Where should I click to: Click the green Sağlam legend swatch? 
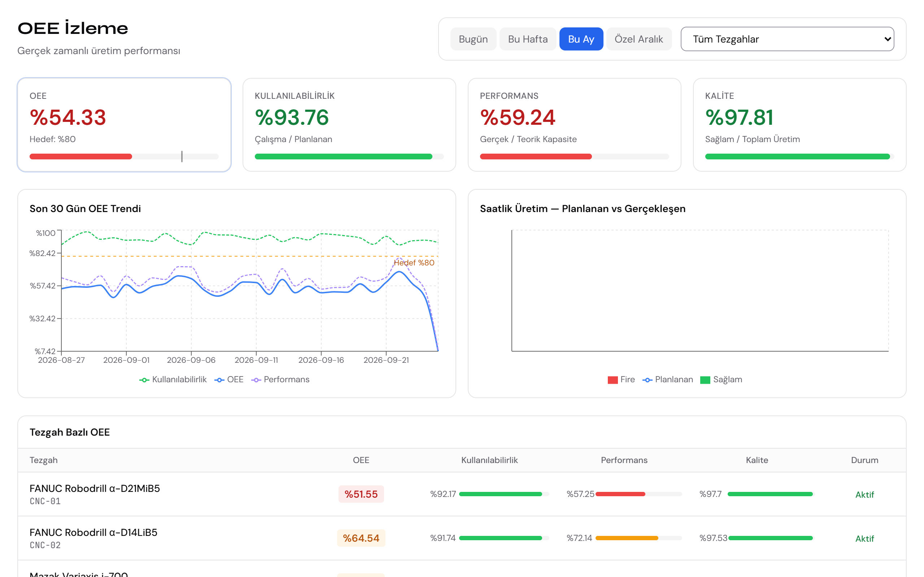tap(705, 380)
